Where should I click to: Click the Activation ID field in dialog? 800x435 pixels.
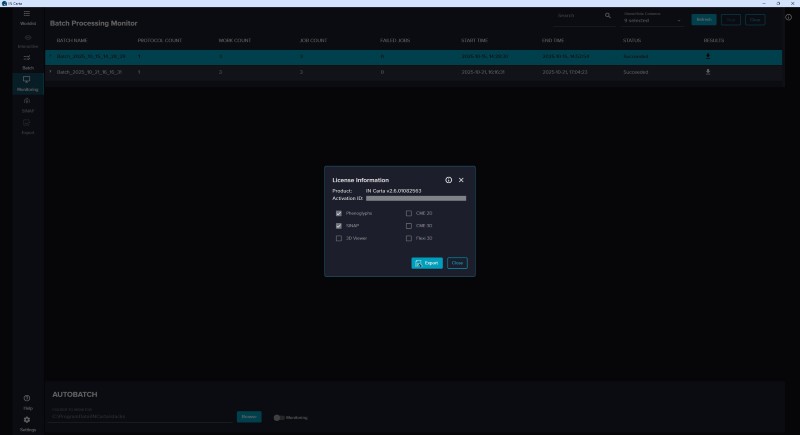(416, 198)
